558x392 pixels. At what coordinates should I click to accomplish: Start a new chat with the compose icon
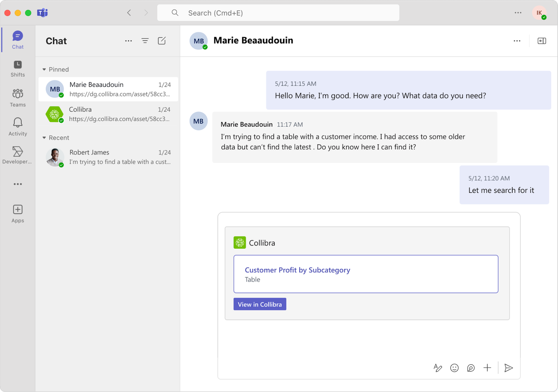(162, 41)
